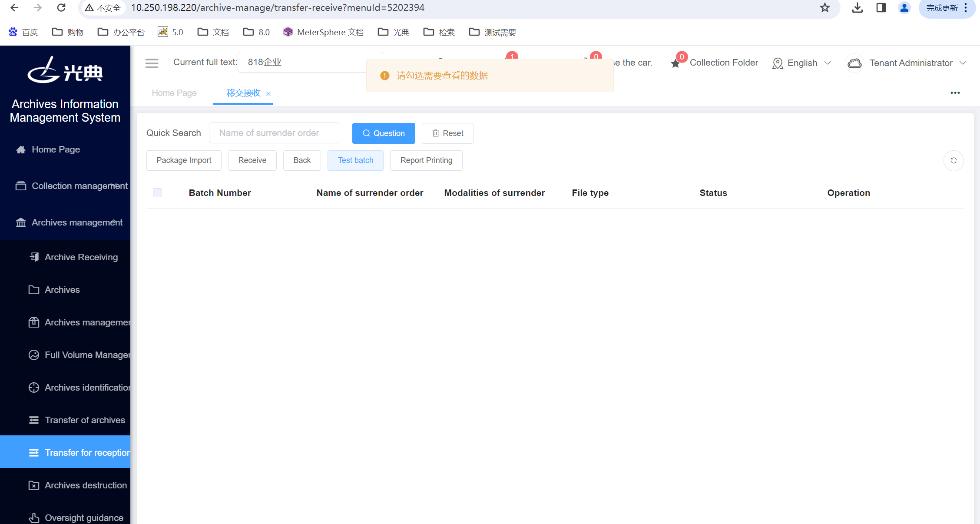
Task: Click the Archives identification icon
Action: (34, 388)
